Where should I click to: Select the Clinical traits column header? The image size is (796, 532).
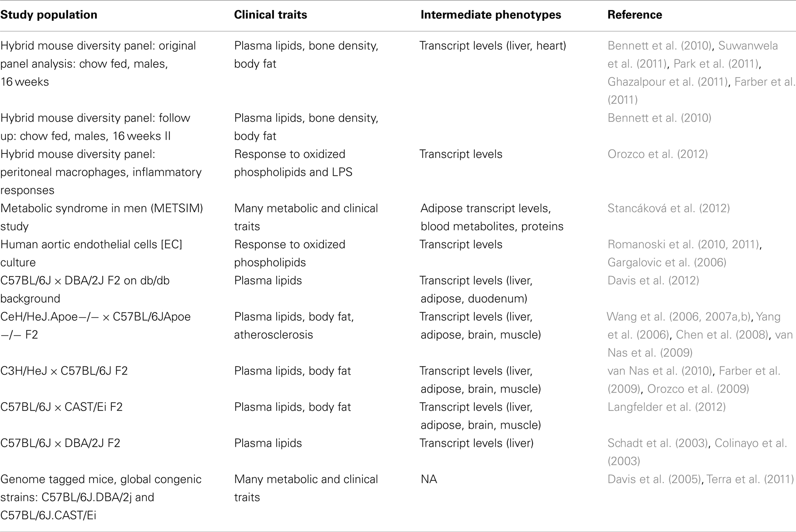tap(270, 15)
